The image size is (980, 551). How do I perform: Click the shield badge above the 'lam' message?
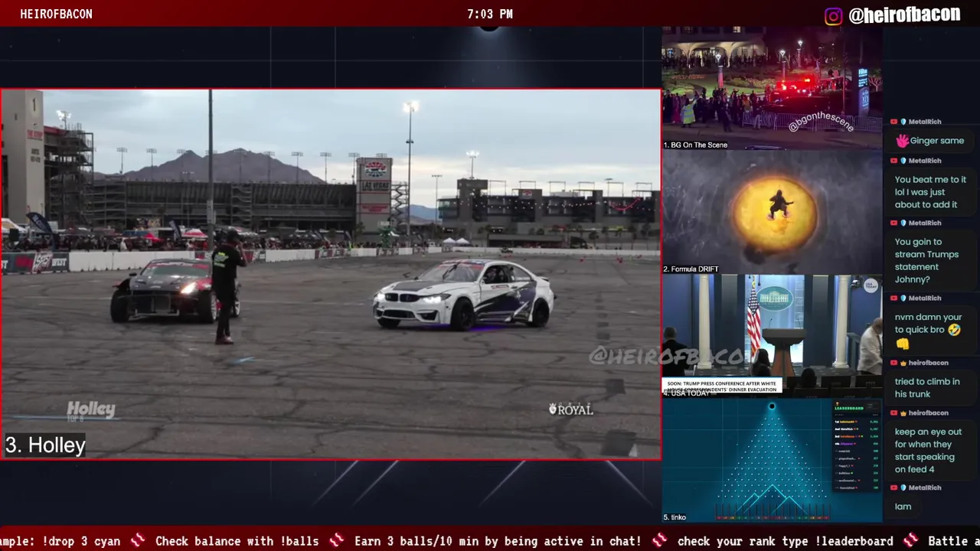[903, 487]
